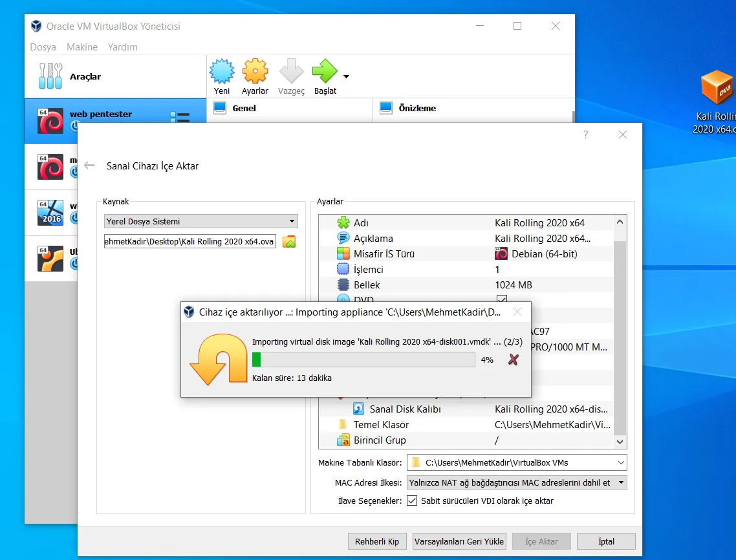Screen dimensions: 736x560
Task: Open the dropdown arrow next to Başlat
Action: tap(347, 76)
